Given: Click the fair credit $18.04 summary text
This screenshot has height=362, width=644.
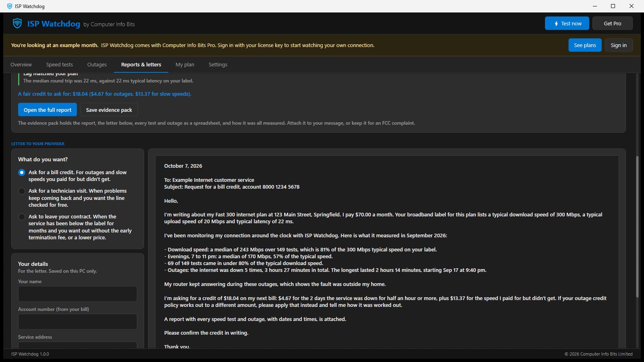Looking at the screenshot, I should click(x=105, y=94).
